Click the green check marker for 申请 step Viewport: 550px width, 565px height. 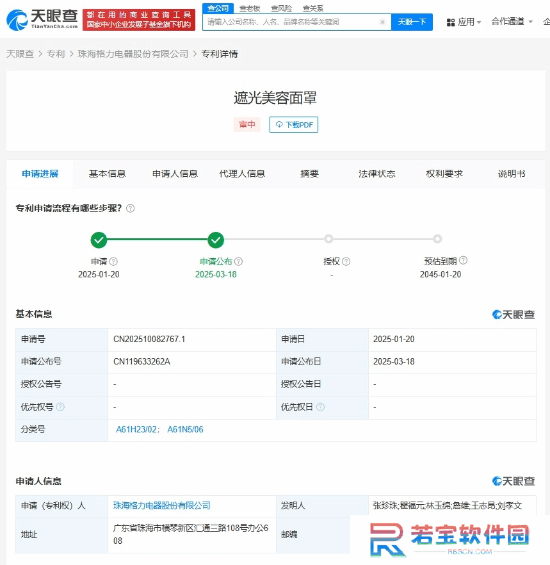click(99, 240)
